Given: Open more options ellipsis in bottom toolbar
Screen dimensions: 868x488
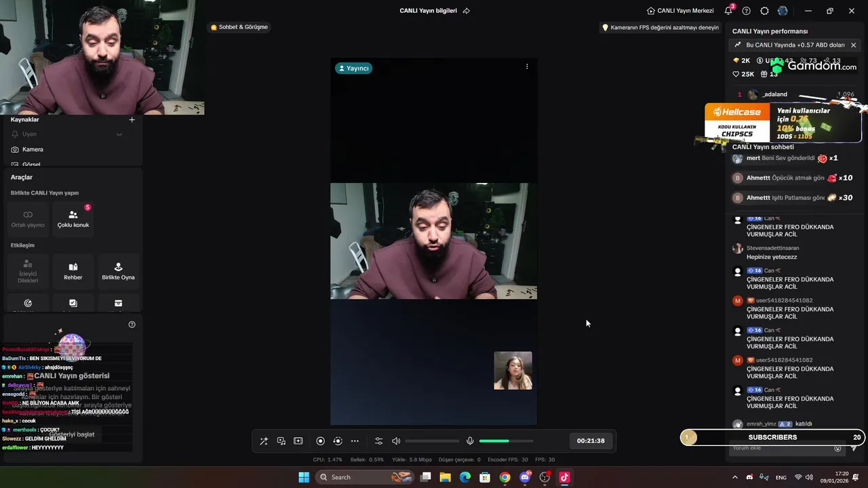Looking at the screenshot, I should point(355,441).
